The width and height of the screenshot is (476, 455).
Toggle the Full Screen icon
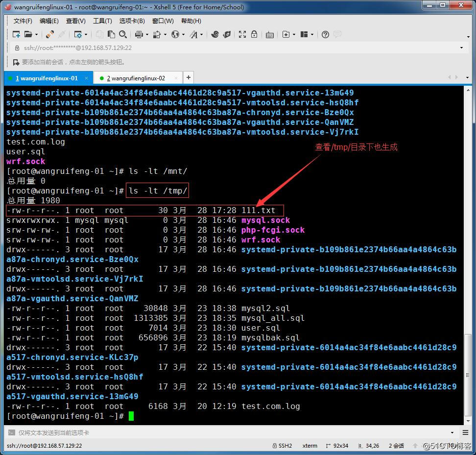242,34
